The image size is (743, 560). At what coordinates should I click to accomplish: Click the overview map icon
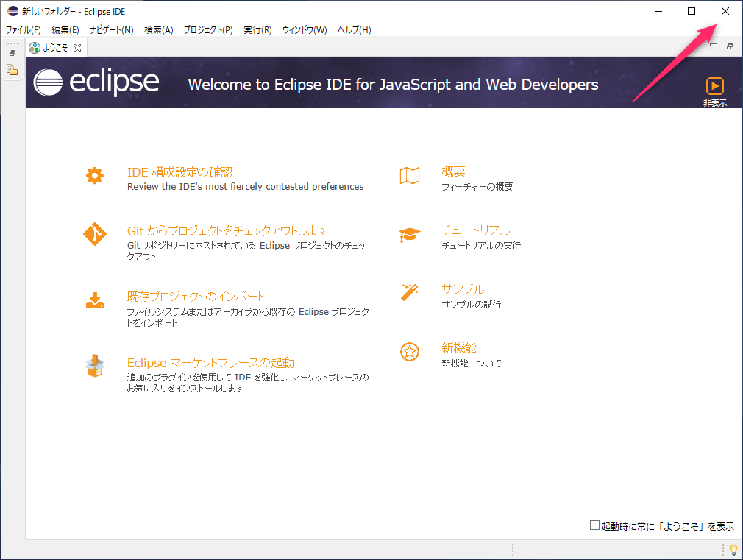tap(410, 175)
